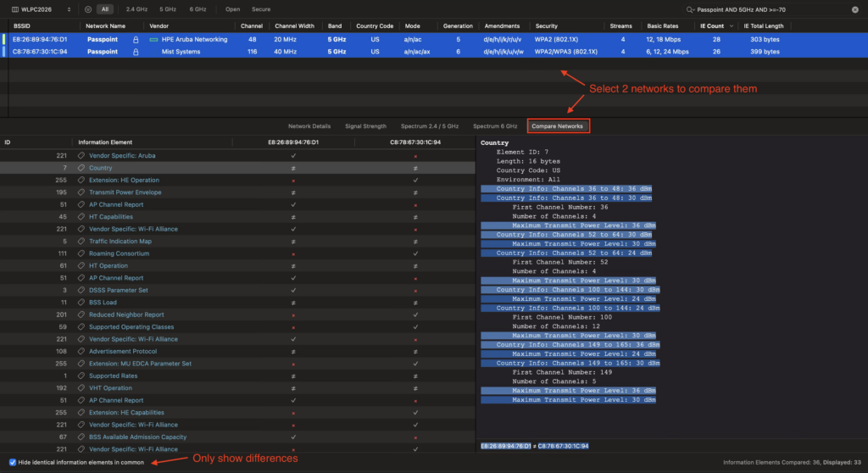Click in the search filter text field
The height and width of the screenshot is (473, 868).
pyautogui.click(x=763, y=9)
